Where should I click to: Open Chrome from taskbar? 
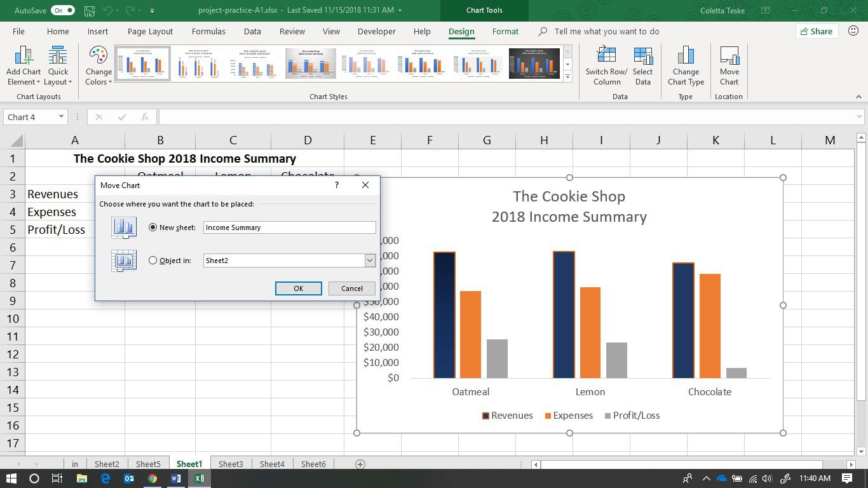[x=153, y=478]
